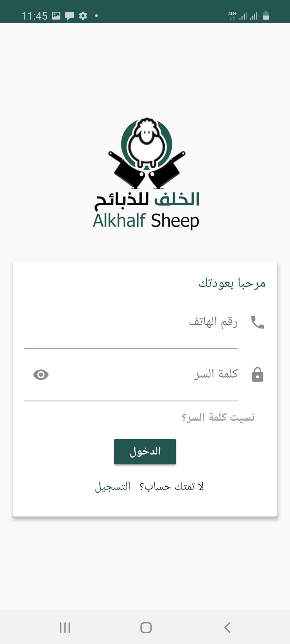Click the 4G+ network indicator
The width and height of the screenshot is (290, 644).
pos(232,14)
